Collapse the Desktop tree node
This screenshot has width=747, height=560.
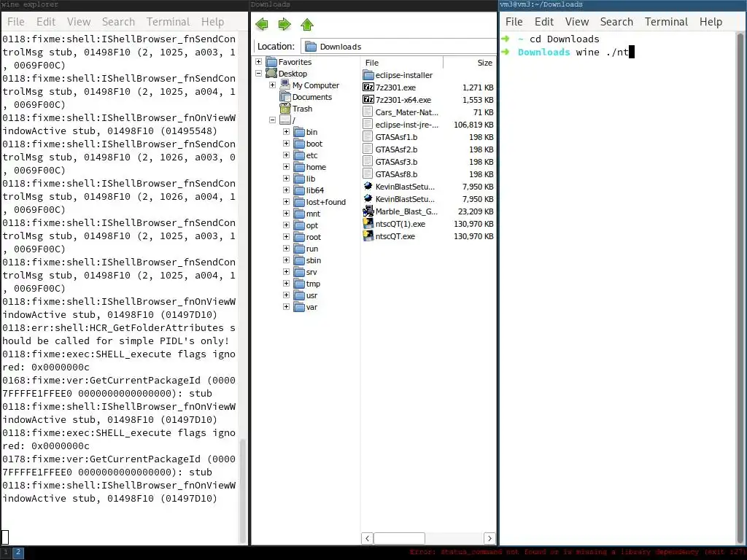(259, 74)
